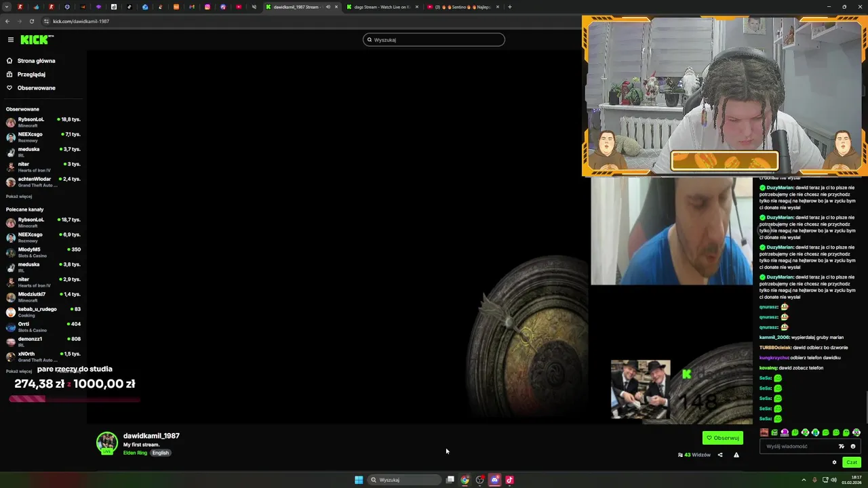The height and width of the screenshot is (488, 868).
Task: Open Task View on the taskbar
Action: (450, 480)
